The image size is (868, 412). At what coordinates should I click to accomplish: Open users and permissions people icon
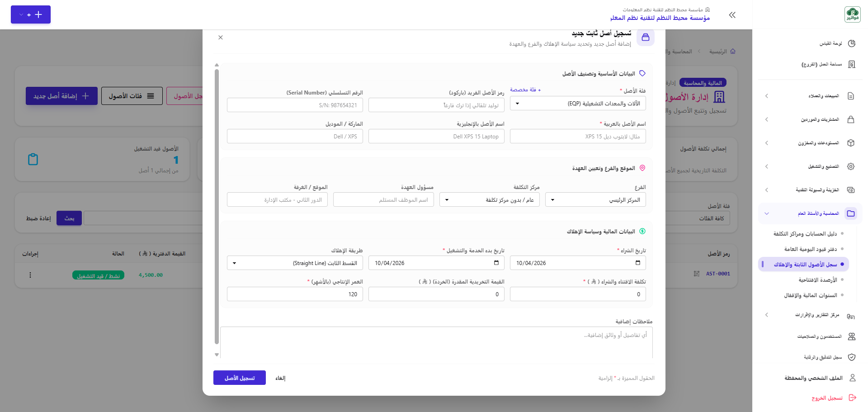(852, 336)
